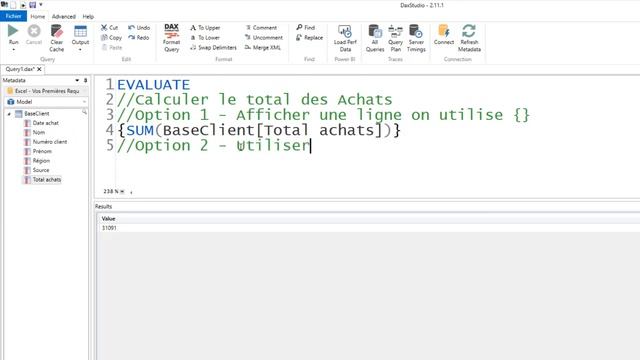Comment the selected lines

tap(261, 27)
